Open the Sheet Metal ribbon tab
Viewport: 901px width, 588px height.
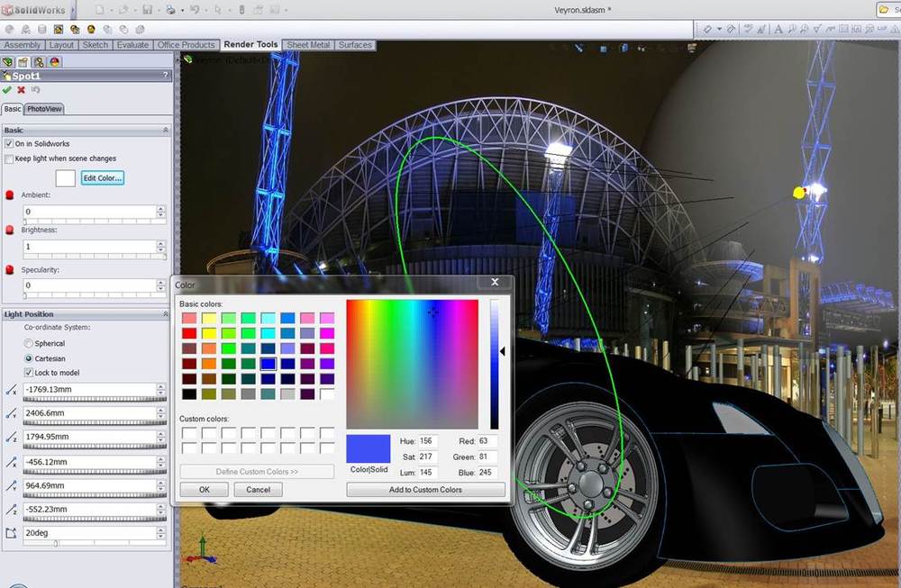pos(308,45)
